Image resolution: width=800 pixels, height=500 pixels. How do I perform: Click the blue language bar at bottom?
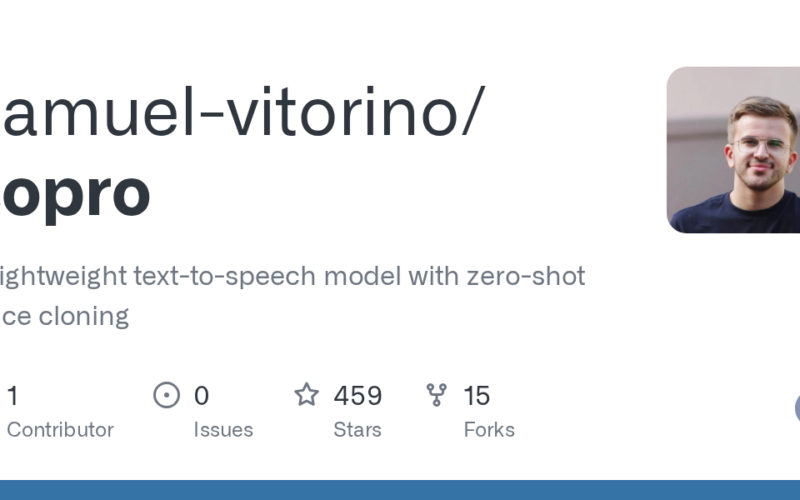(x=400, y=490)
